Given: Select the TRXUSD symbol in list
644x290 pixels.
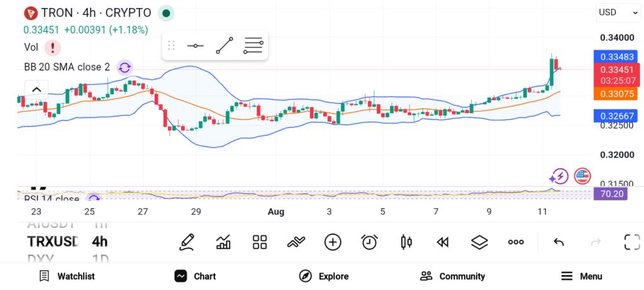Looking at the screenshot, I should coord(52,242).
